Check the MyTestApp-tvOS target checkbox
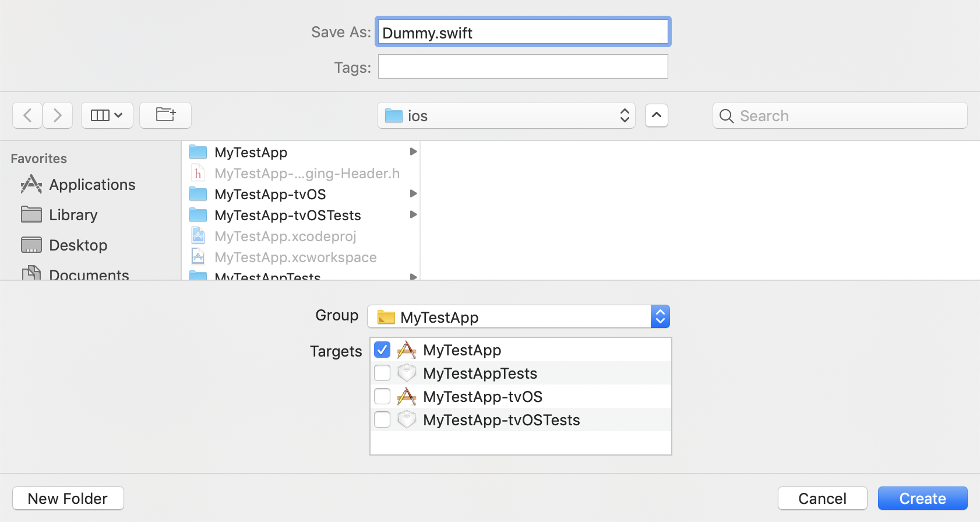This screenshot has width=980, height=522. 382,396
